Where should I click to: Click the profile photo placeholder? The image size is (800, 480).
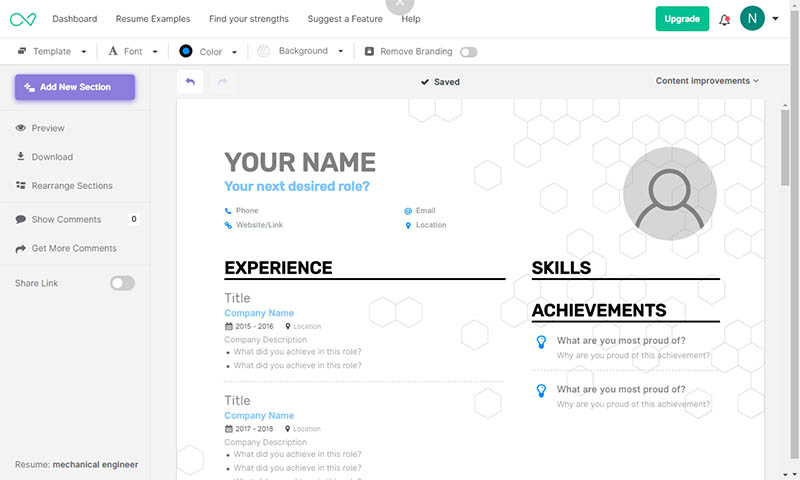click(669, 194)
